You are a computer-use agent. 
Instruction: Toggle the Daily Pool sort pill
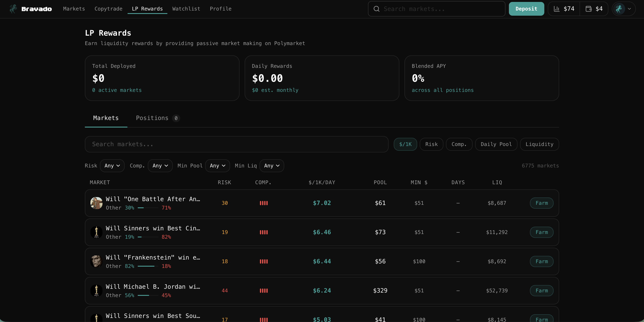496,144
